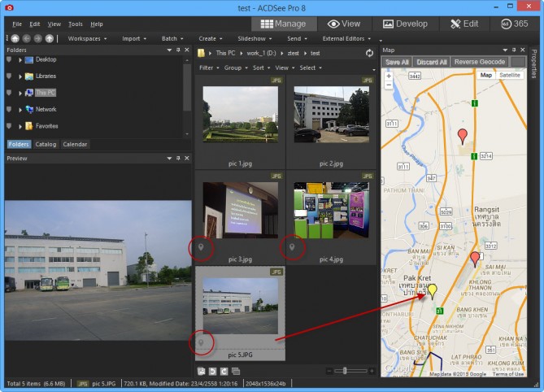This screenshot has width=544, height=392.
Task: Switch to Edit mode tab
Action: (x=464, y=24)
